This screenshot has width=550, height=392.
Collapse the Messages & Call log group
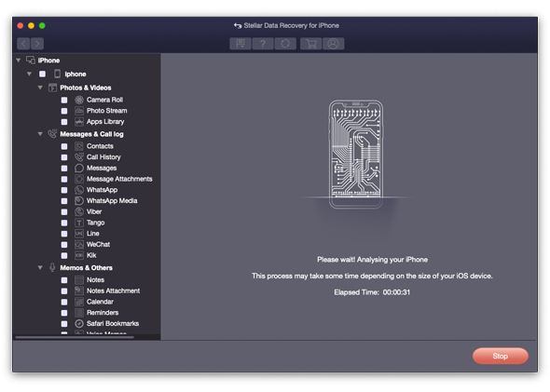click(40, 134)
